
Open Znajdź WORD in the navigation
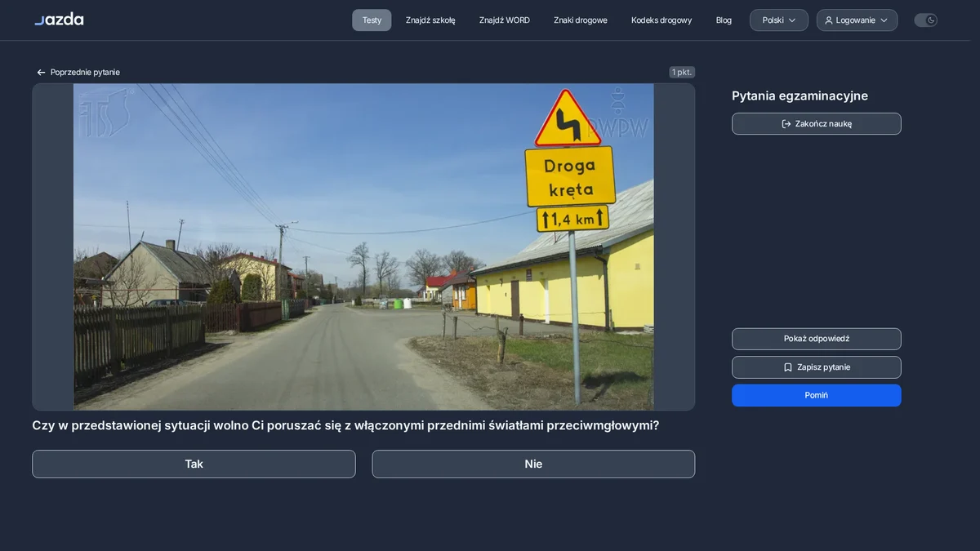[x=505, y=20]
